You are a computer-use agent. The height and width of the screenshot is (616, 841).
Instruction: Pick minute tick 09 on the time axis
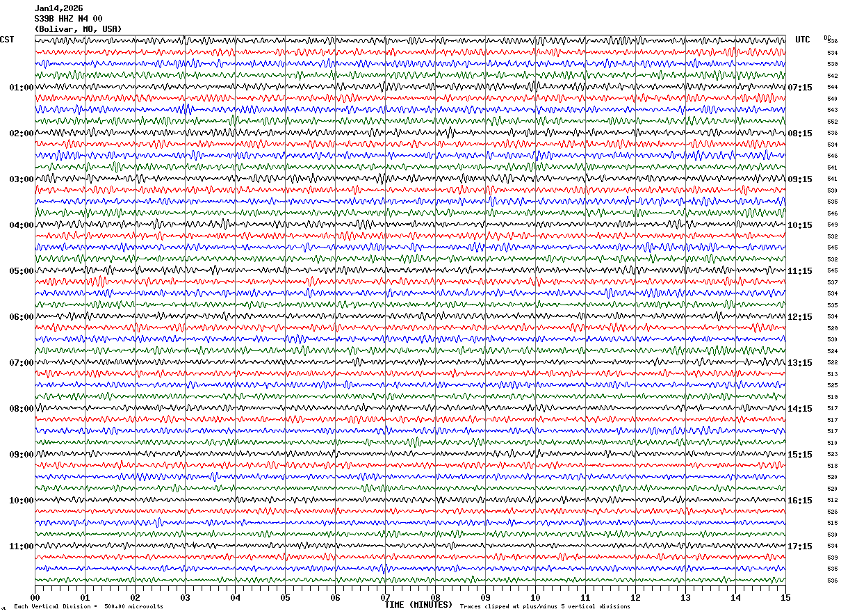(485, 597)
